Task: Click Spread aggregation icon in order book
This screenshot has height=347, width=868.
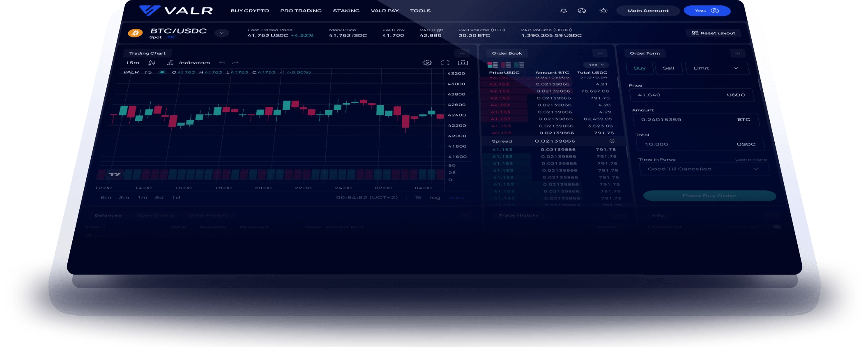Action: (612, 141)
